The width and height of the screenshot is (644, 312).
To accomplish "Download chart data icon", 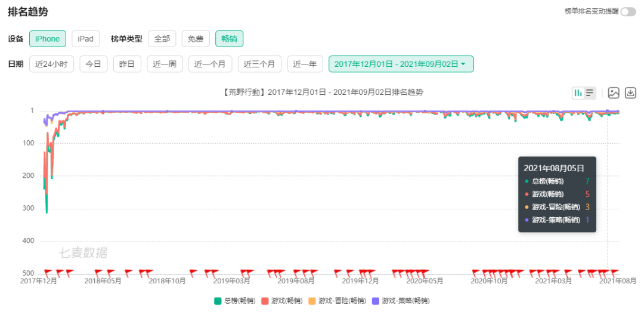I will 630,93.
